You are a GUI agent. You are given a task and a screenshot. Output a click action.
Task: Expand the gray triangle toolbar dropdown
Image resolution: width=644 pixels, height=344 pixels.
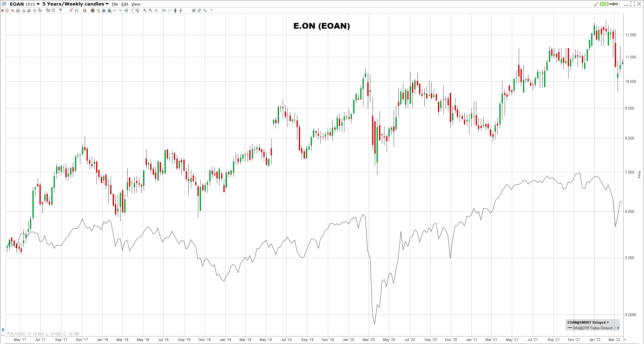60,10
